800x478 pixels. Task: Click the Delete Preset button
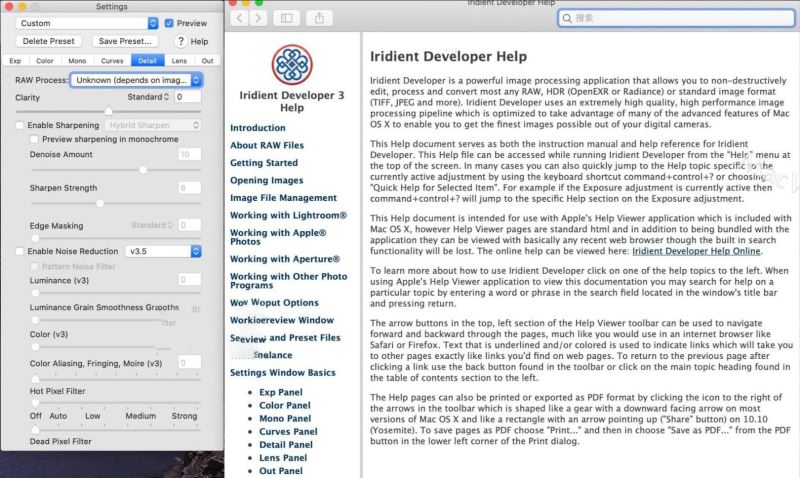[x=48, y=41]
